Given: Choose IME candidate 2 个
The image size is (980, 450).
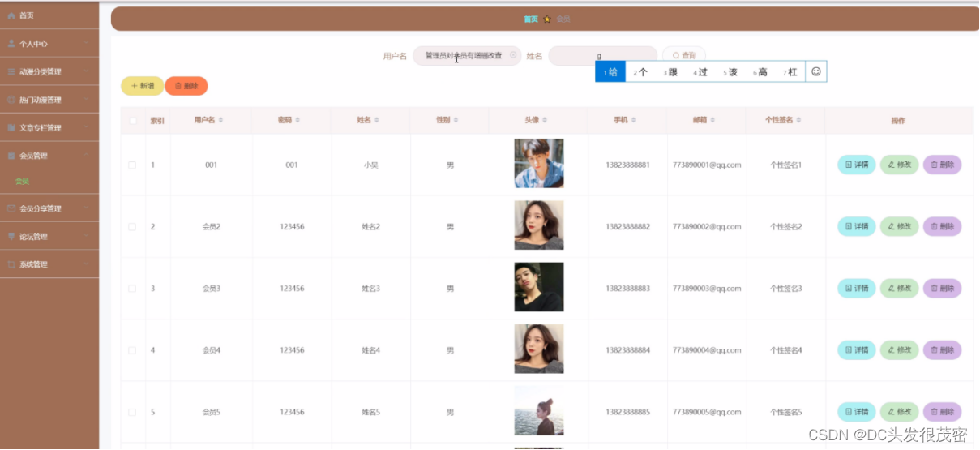Looking at the screenshot, I should point(640,72).
